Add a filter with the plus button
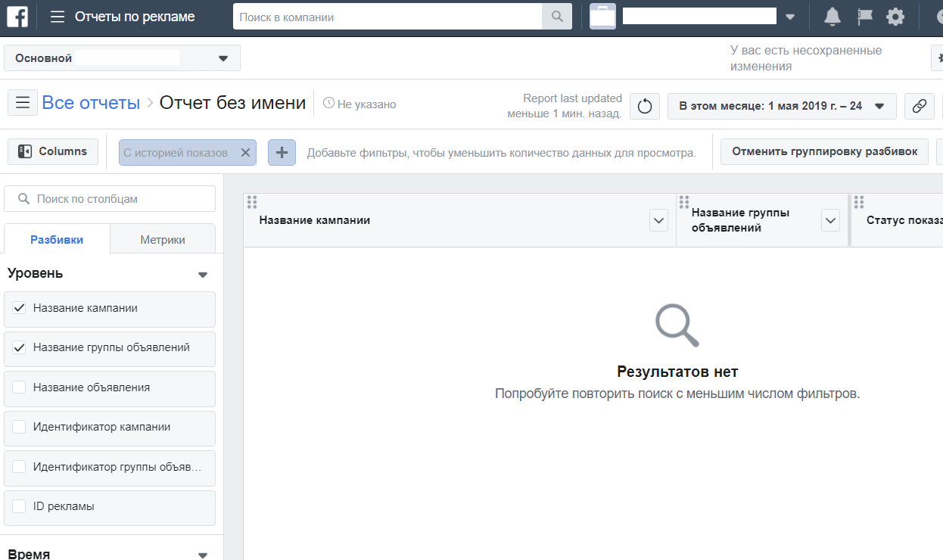Screen dimensions: 943x560 282,152
